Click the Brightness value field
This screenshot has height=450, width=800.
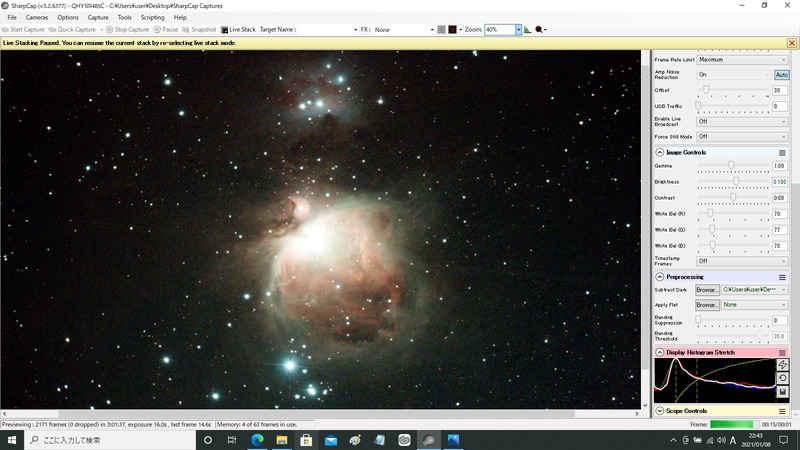coord(780,182)
